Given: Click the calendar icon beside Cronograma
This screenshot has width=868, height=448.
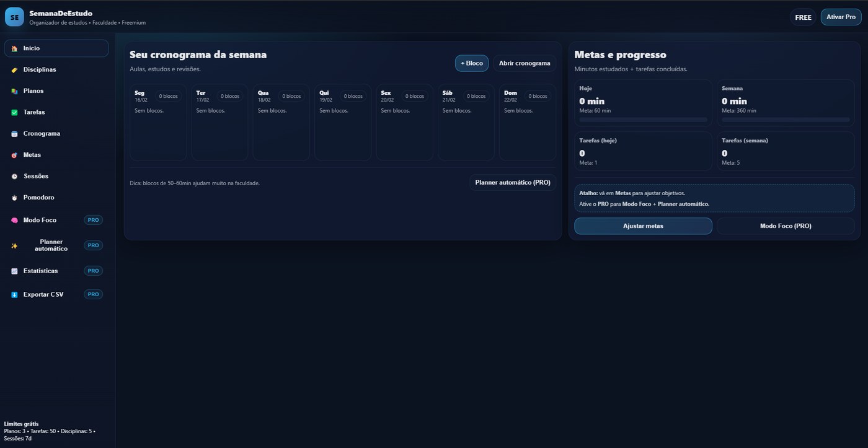Looking at the screenshot, I should pyautogui.click(x=14, y=134).
